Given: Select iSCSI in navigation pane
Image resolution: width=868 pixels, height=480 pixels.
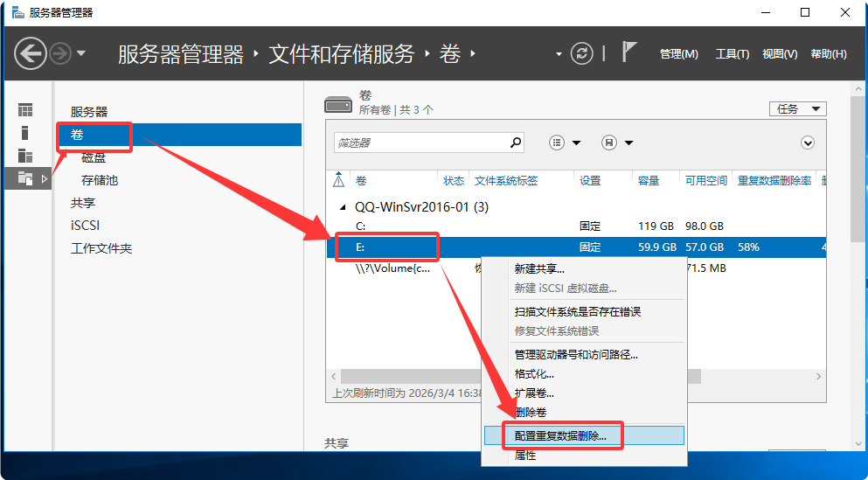Looking at the screenshot, I should point(86,226).
